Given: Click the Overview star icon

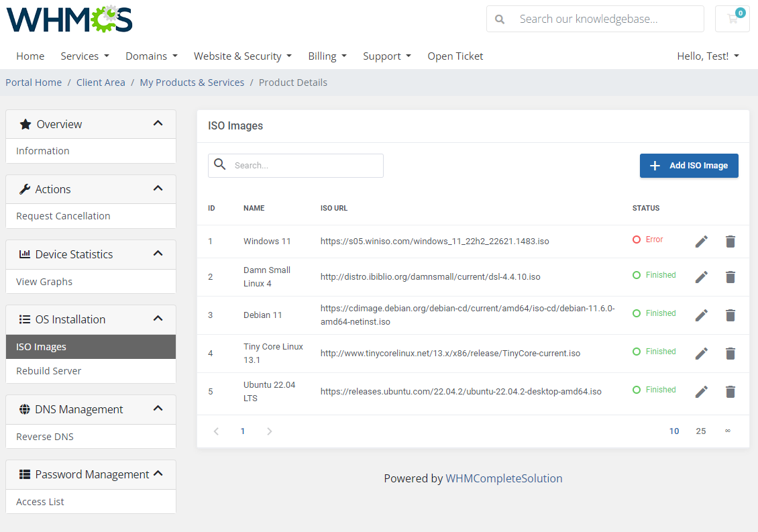Looking at the screenshot, I should tap(25, 124).
